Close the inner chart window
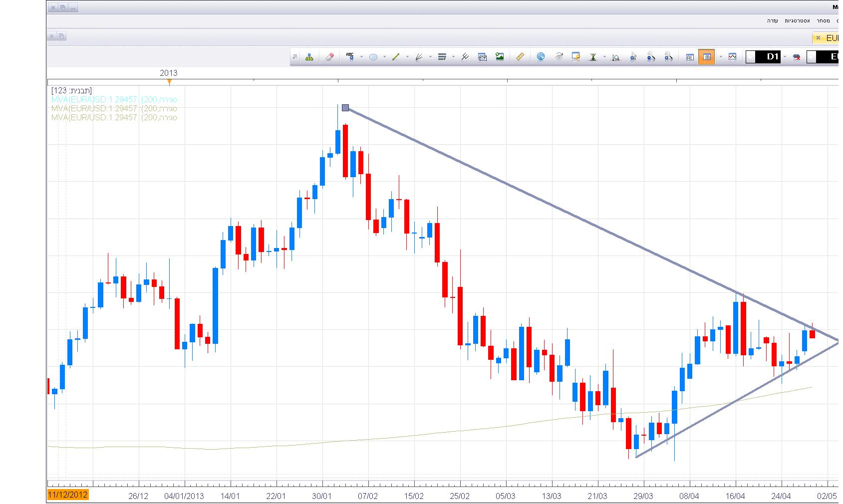 click(x=52, y=36)
